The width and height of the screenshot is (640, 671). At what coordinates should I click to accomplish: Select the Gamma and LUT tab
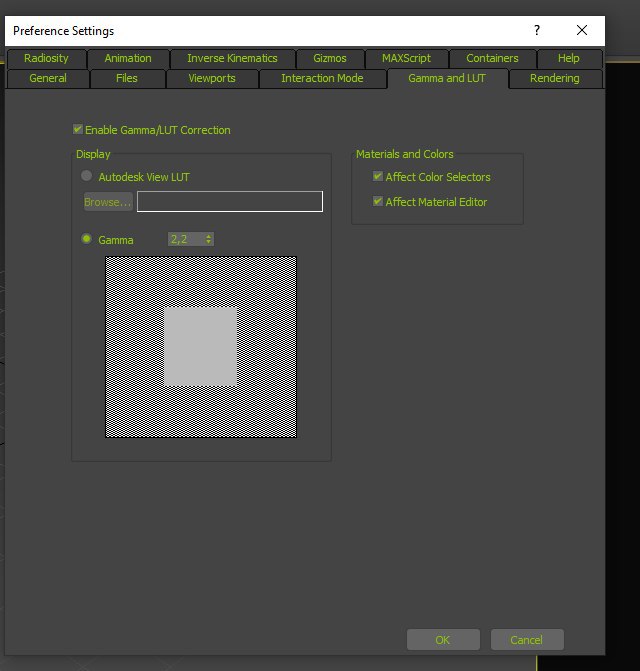[x=447, y=78]
